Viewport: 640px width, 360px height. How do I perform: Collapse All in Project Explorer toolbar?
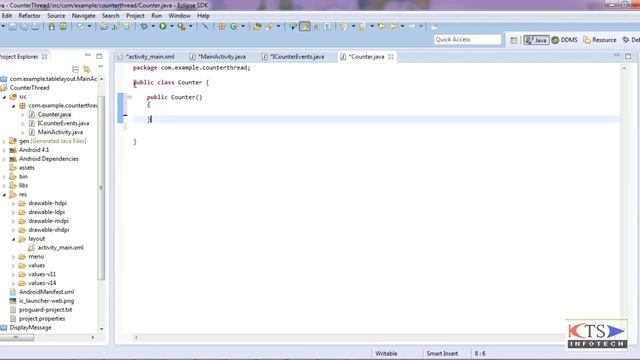(75, 69)
